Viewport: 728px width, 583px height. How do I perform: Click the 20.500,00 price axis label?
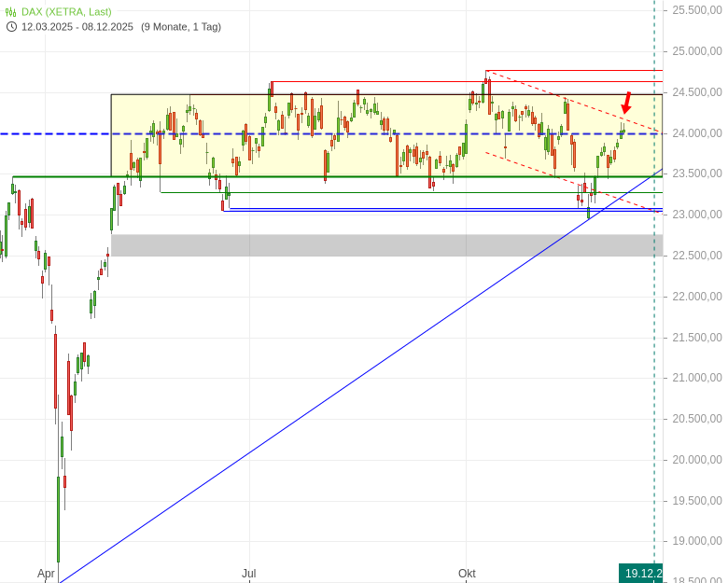point(696,418)
